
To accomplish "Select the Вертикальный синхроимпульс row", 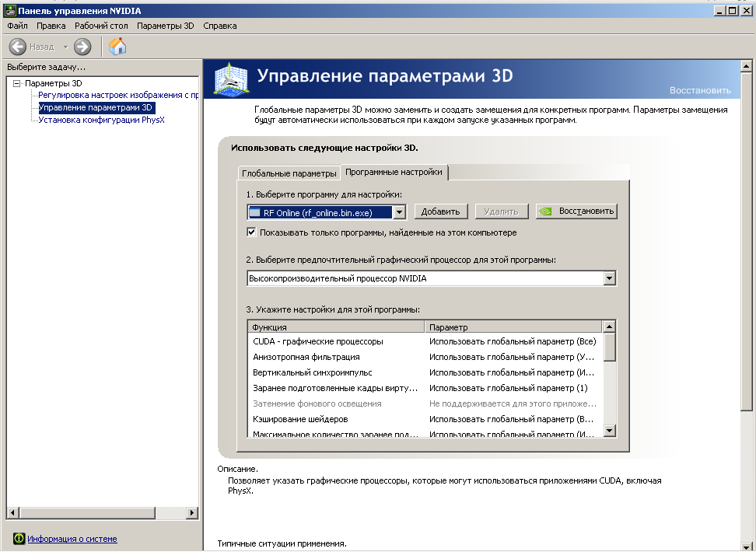I will tap(425, 372).
